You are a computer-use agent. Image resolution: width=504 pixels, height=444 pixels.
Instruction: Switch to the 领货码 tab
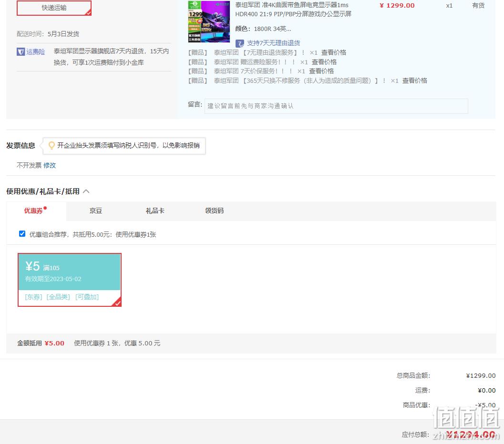[x=215, y=211]
